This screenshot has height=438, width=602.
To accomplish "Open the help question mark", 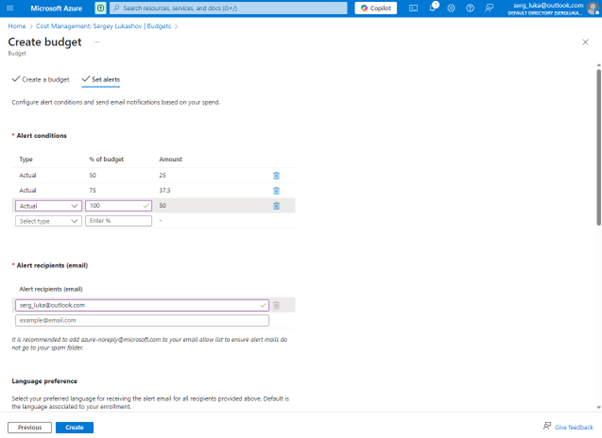I will [470, 8].
